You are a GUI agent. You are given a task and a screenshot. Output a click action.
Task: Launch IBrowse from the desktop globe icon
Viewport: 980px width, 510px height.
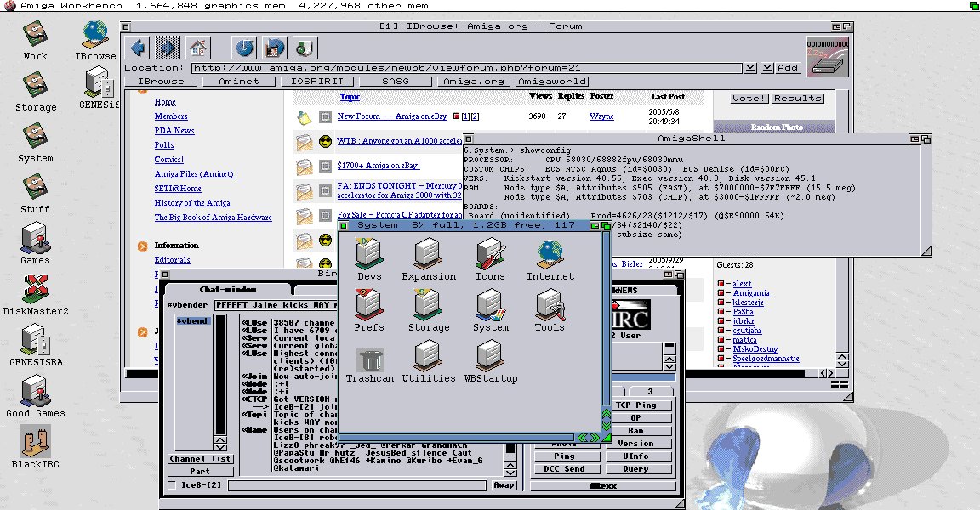coord(95,41)
